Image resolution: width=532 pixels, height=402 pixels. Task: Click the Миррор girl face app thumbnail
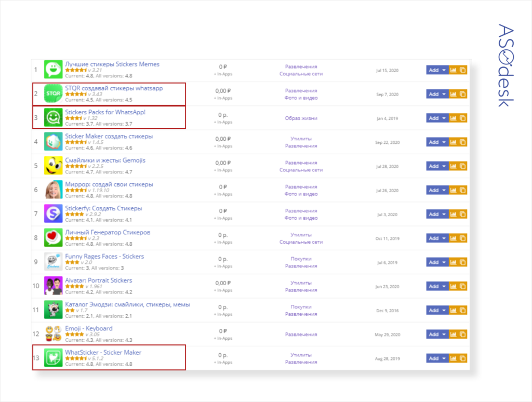coord(54,190)
